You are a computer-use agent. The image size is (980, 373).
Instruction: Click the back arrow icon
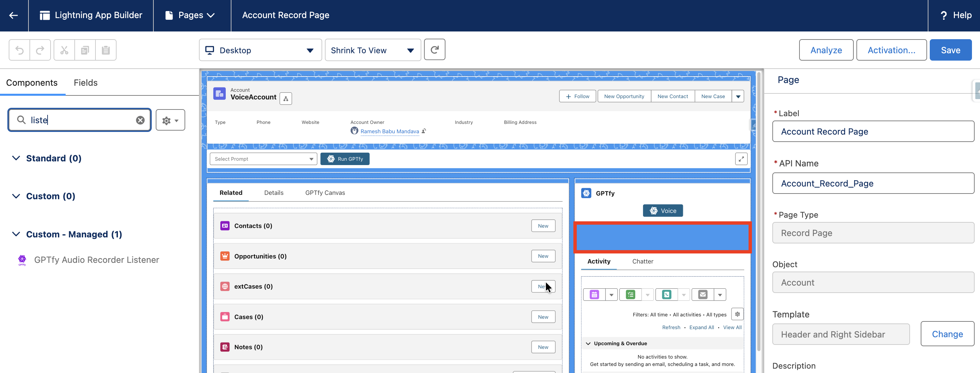point(14,15)
